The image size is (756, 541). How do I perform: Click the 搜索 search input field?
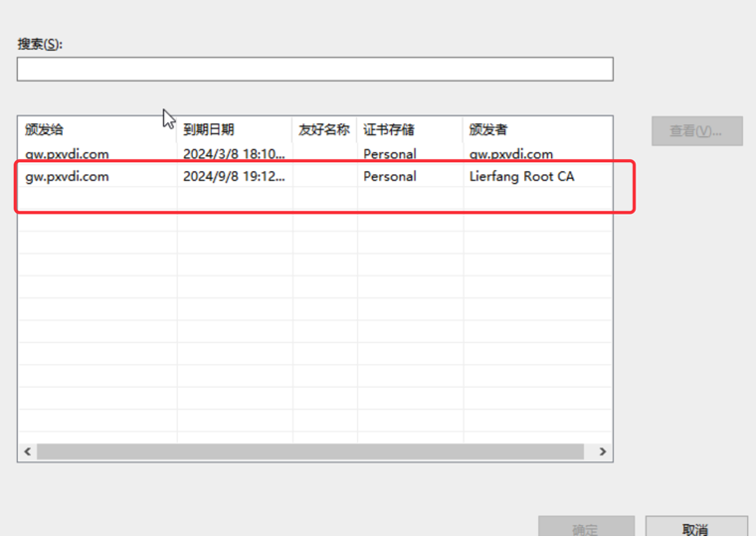pos(314,69)
